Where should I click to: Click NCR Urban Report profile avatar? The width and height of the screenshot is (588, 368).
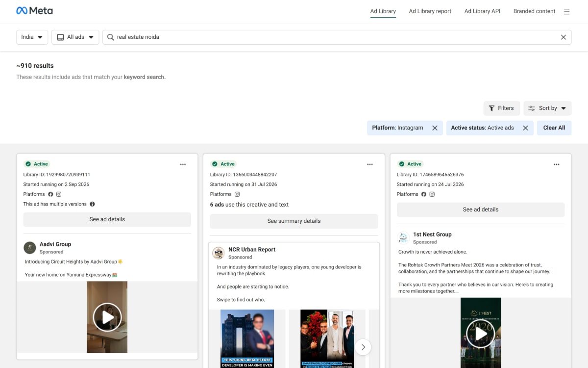tap(219, 253)
